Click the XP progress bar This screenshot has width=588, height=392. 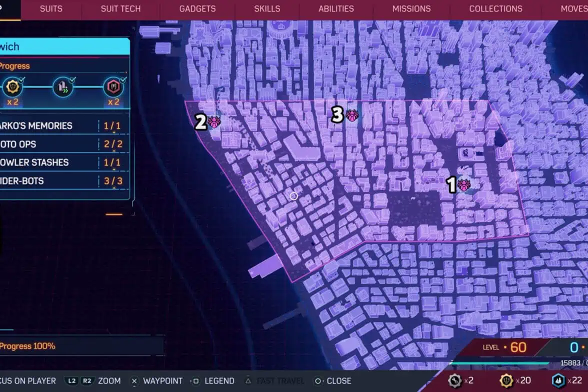point(500,362)
